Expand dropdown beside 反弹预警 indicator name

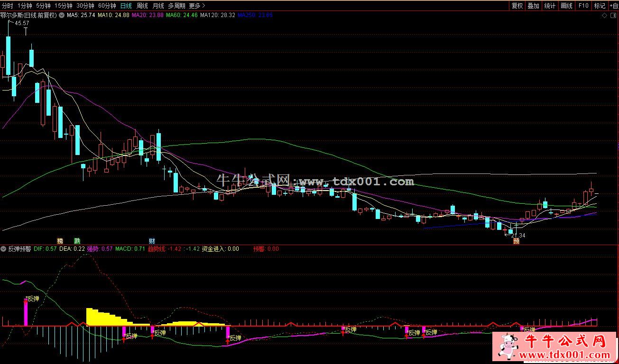(x=4, y=249)
